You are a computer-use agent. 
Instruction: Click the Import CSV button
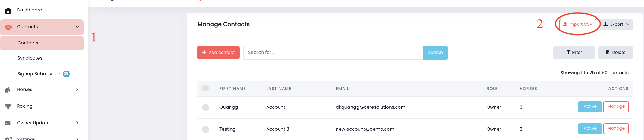[578, 24]
